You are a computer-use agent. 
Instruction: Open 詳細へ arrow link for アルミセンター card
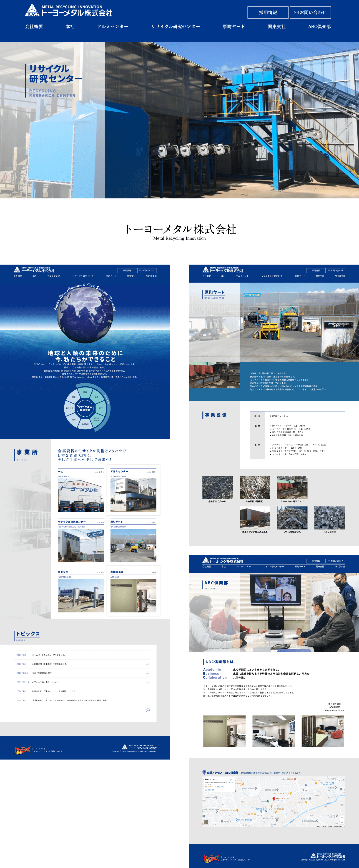pyautogui.click(x=151, y=472)
